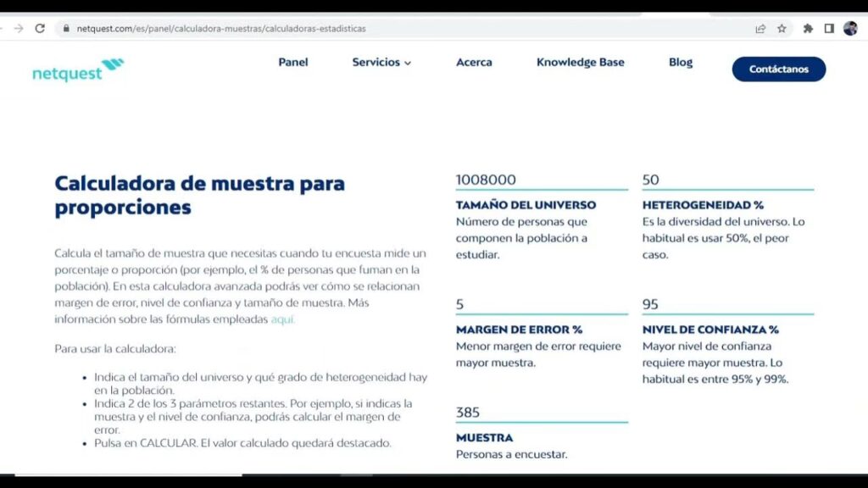Screen dimensions: 868x488
Task: Toggle the browser side panel icon
Action: pos(829,28)
